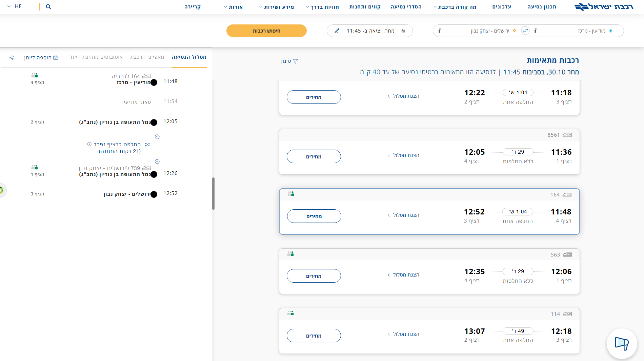Click the pencil icon to edit departure time
644x361 pixels.
(x=337, y=31)
